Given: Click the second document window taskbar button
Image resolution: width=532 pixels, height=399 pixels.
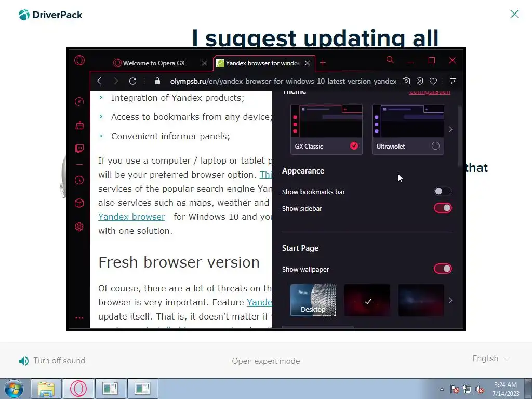Looking at the screenshot, I should point(142,389).
